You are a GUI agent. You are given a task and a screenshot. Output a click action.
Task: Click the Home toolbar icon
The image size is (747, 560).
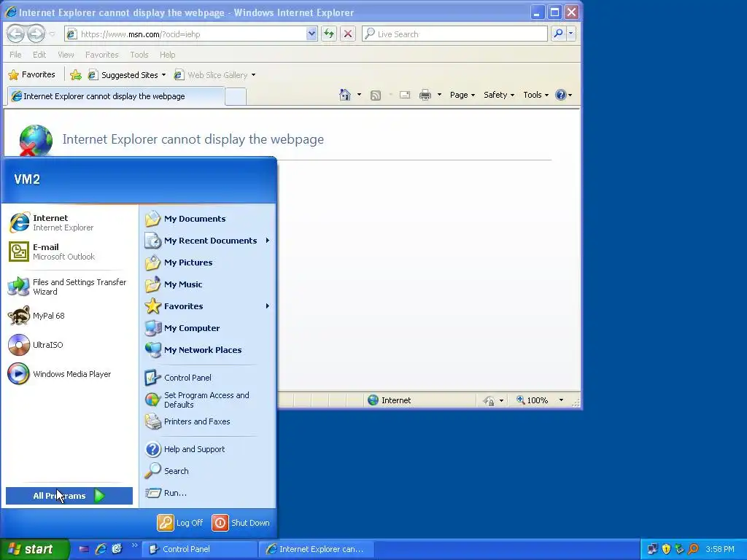(345, 95)
